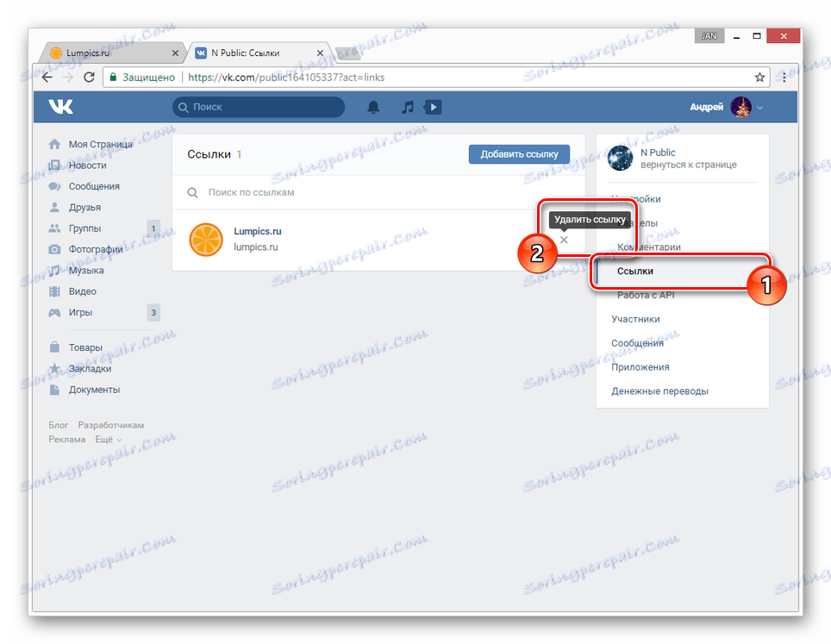This screenshot has height=644, width=831.
Task: Click the Реклама footer link
Action: point(66,440)
